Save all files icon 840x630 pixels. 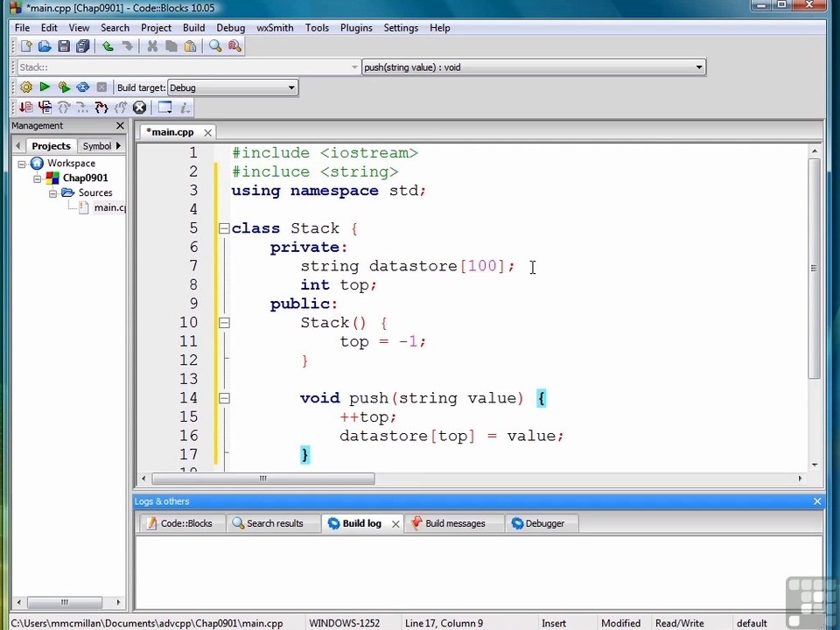(82, 46)
